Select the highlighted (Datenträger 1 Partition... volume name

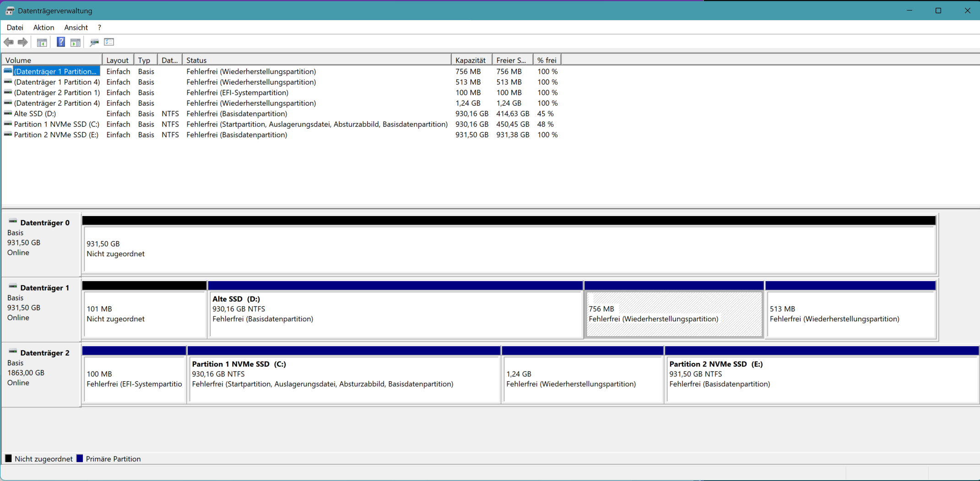55,71
